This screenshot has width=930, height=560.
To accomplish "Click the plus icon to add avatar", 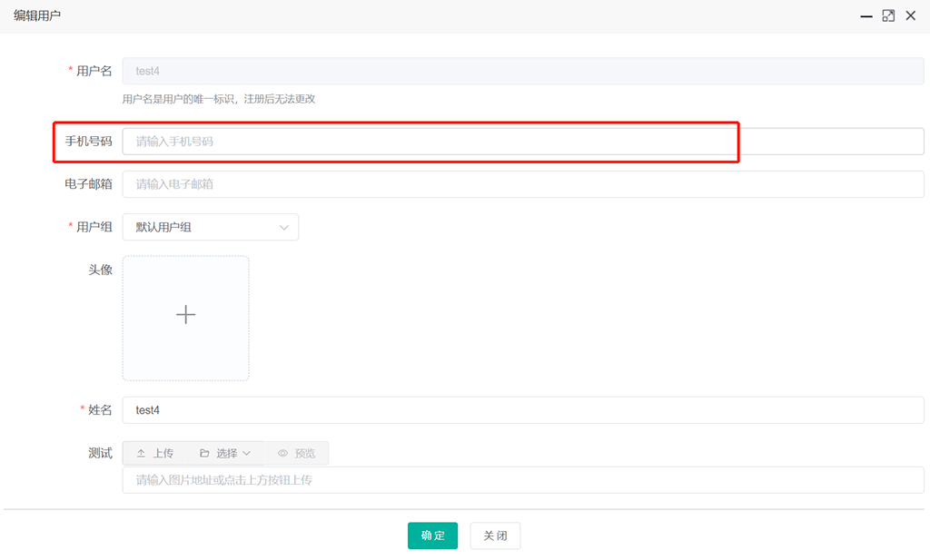I will pyautogui.click(x=185, y=315).
